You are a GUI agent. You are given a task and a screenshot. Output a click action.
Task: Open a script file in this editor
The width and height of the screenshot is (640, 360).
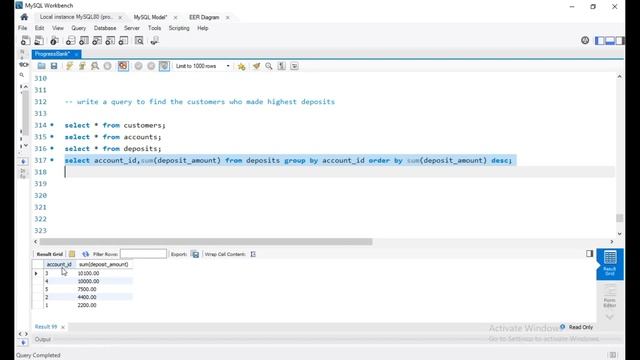(x=41, y=66)
